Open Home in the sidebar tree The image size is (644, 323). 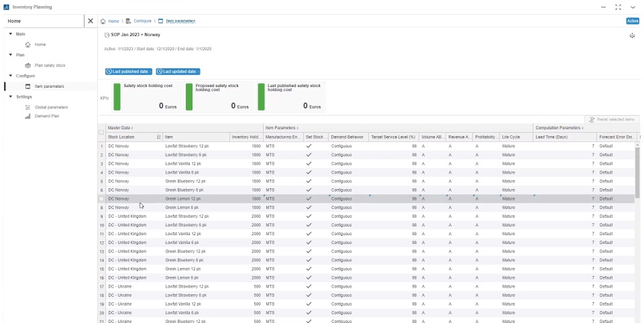(x=40, y=45)
